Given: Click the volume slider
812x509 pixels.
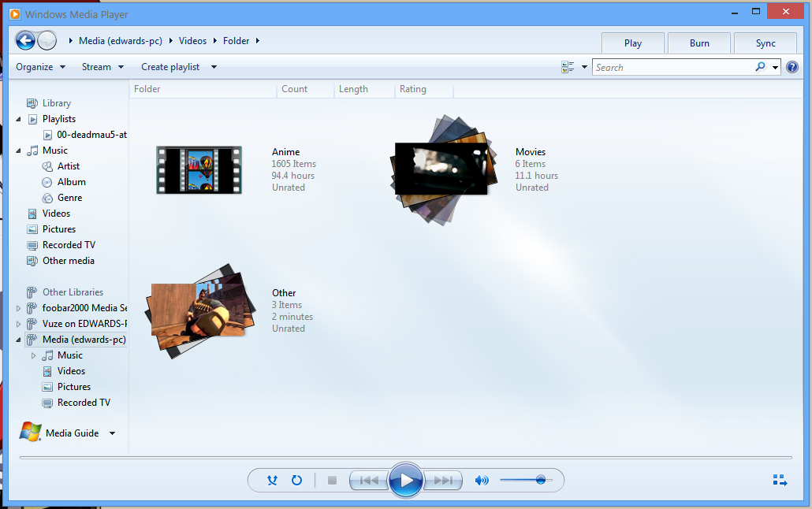Looking at the screenshot, I should pyautogui.click(x=526, y=480).
